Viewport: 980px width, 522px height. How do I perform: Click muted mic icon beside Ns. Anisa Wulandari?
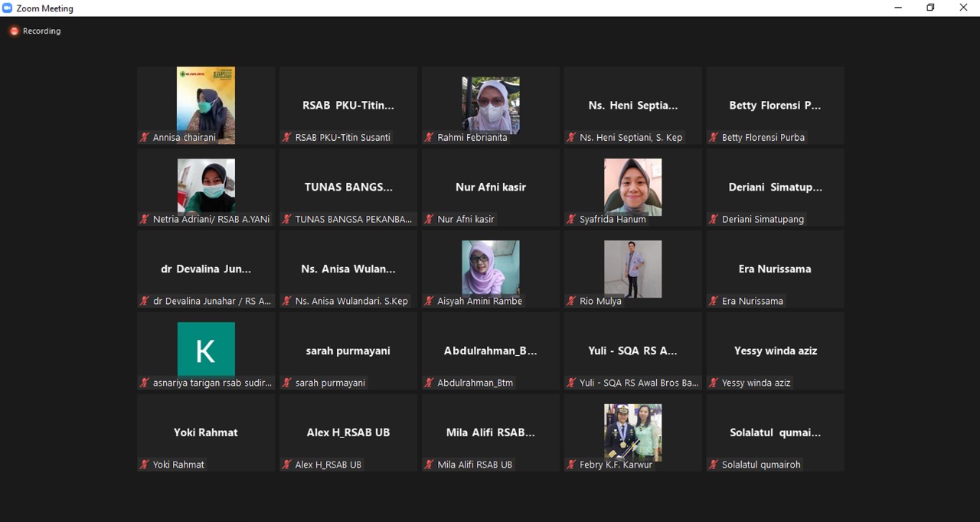(x=287, y=301)
